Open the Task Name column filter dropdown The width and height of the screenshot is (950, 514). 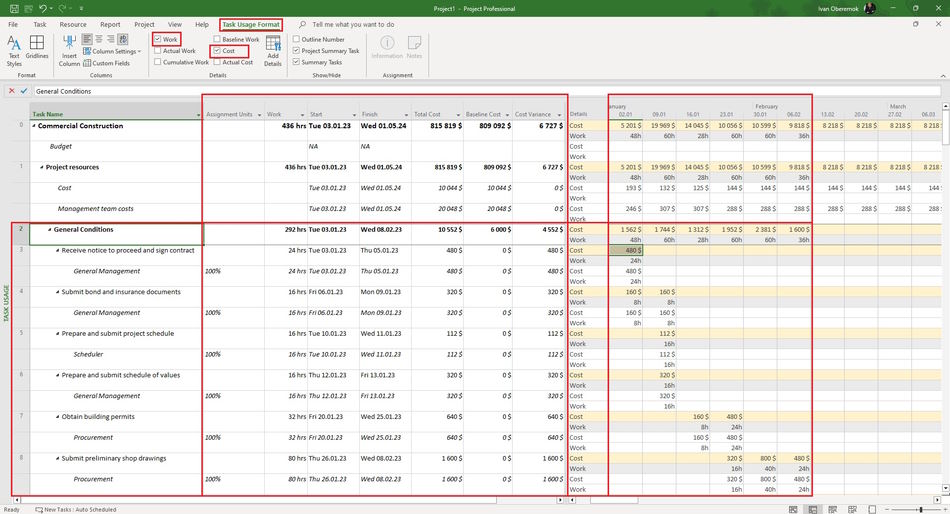pyautogui.click(x=198, y=115)
